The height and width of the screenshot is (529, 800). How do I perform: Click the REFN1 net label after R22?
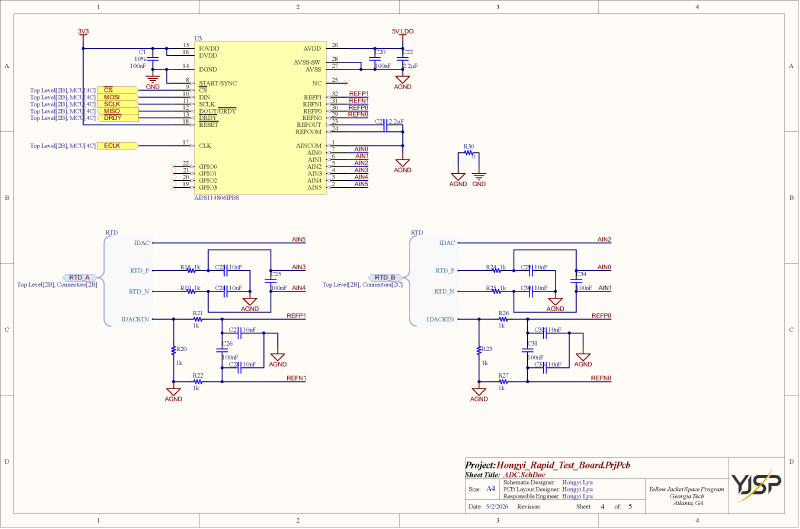[296, 378]
